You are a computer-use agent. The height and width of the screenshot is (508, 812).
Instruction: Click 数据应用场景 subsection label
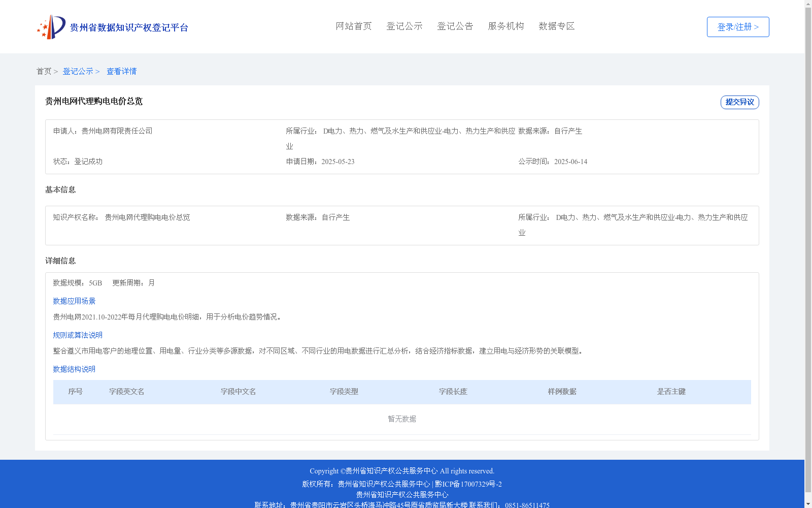(x=74, y=301)
